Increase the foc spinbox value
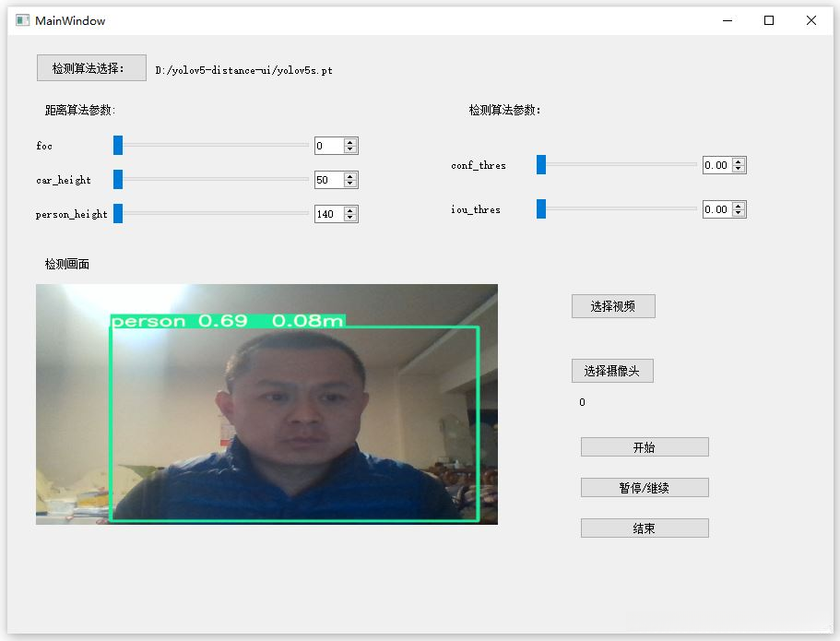 (350, 142)
